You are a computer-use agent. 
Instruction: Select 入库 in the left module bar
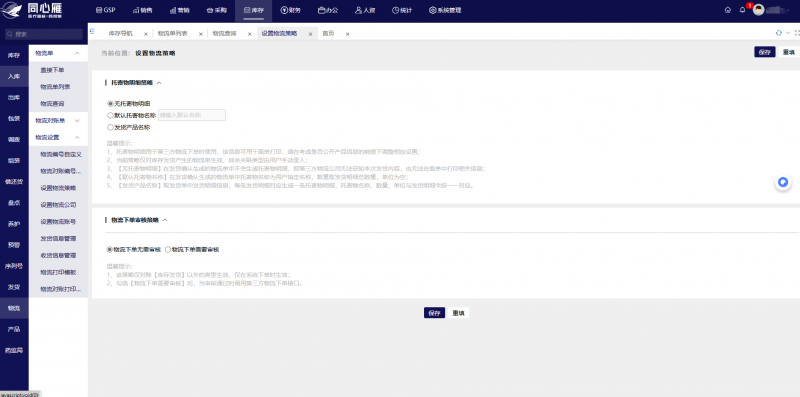click(14, 76)
